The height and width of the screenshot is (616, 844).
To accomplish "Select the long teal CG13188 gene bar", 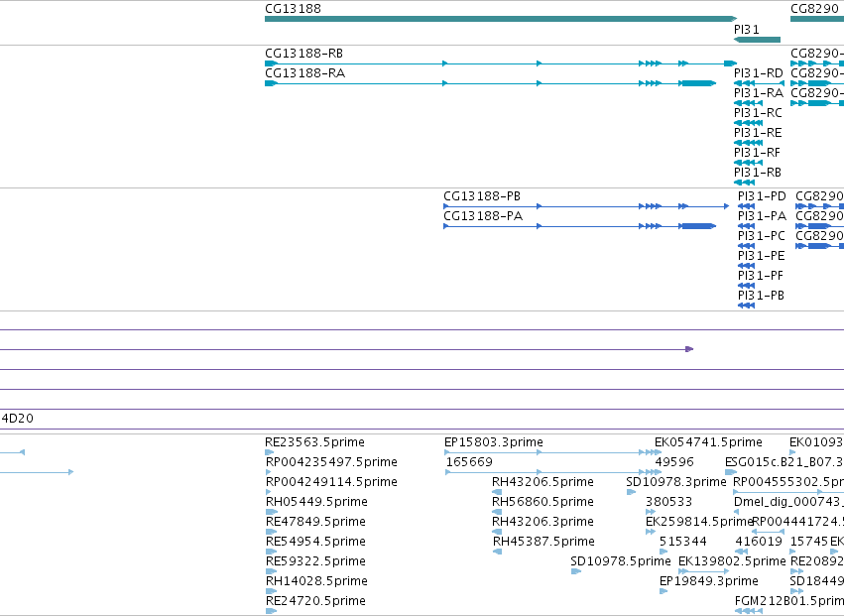I will coord(501,19).
